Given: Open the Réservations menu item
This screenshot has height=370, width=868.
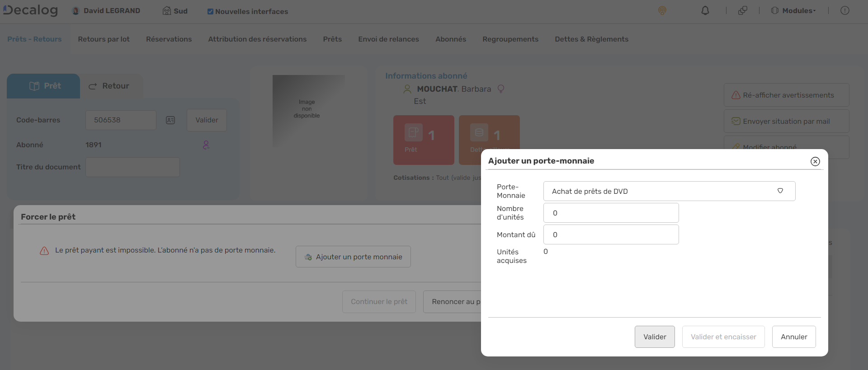Looking at the screenshot, I should point(169,39).
